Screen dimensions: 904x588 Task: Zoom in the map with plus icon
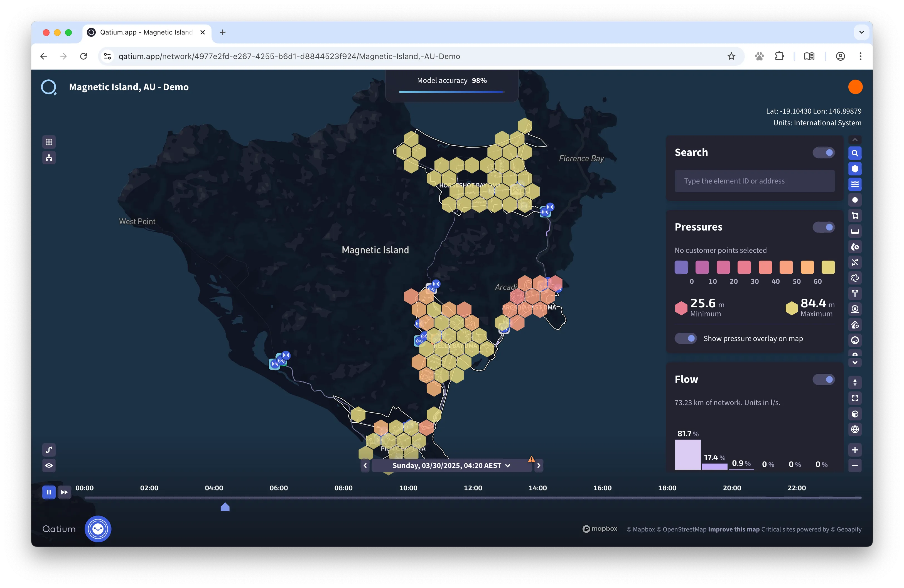tap(855, 450)
